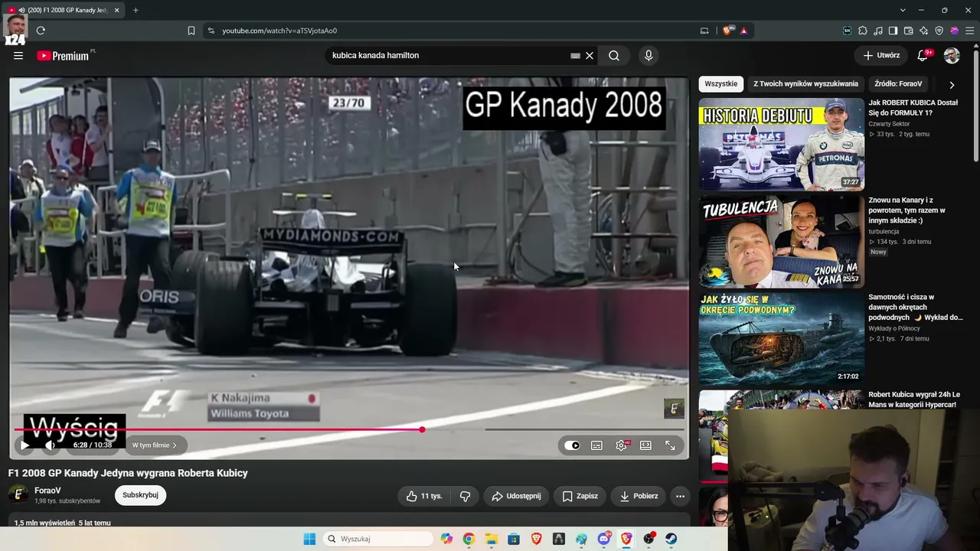Open the browser extensions puzzle icon
The width and height of the screenshot is (980, 551).
pos(863,31)
